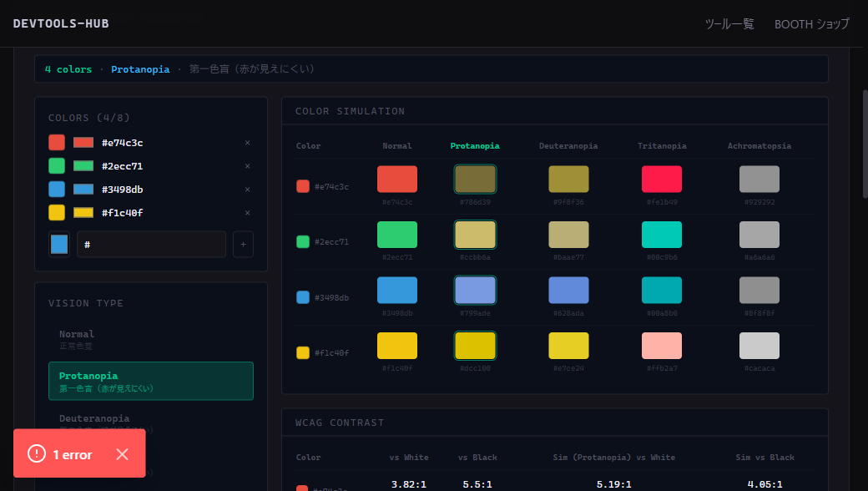Screen dimensions: 868x491
Task: Click the Tritanopia simulated swatch #fe1b49
Action: click(662, 180)
